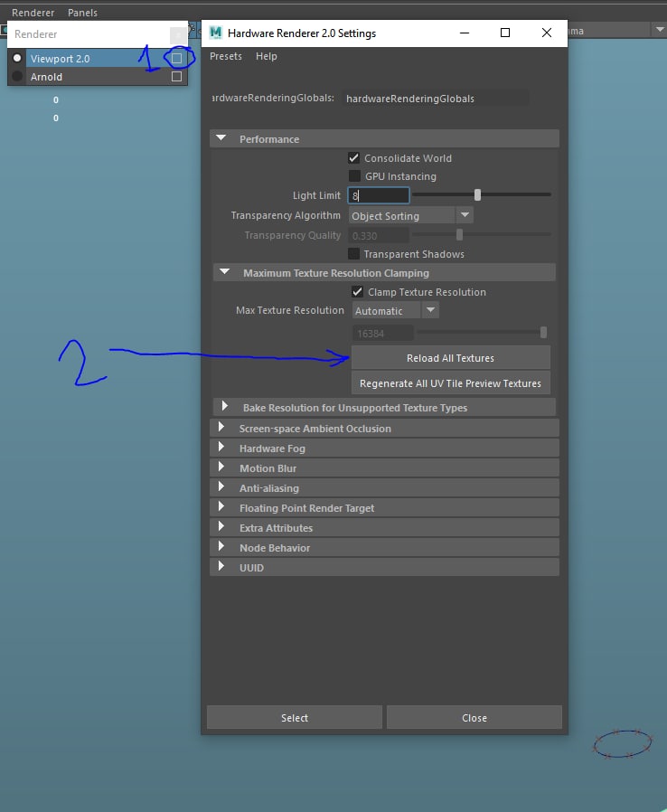Screen dimensions: 667x812
Task: Expand the UUID section
Action: 221,566
